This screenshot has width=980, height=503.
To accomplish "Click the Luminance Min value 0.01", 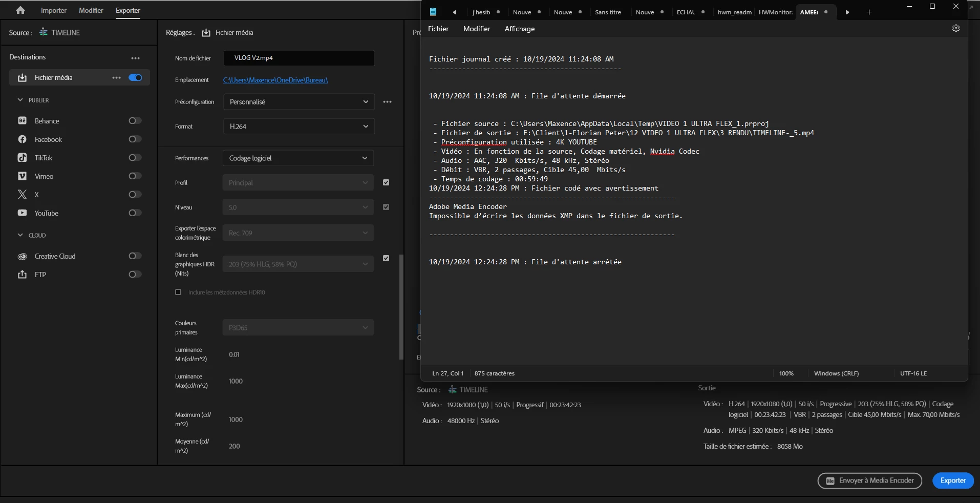I will [x=234, y=354].
